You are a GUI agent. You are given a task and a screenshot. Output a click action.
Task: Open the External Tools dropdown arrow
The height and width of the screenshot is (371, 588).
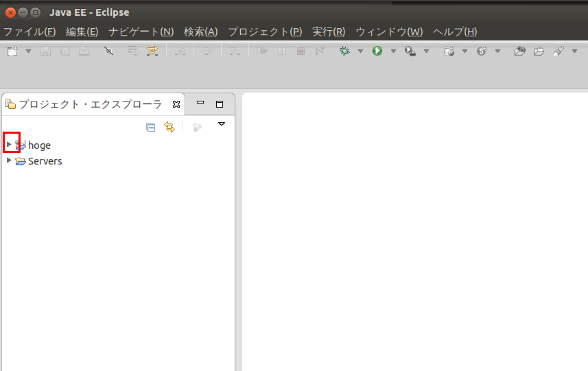click(x=426, y=51)
